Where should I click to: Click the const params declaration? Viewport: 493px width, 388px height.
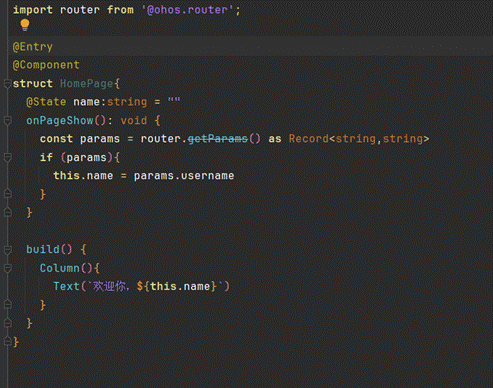pos(80,139)
